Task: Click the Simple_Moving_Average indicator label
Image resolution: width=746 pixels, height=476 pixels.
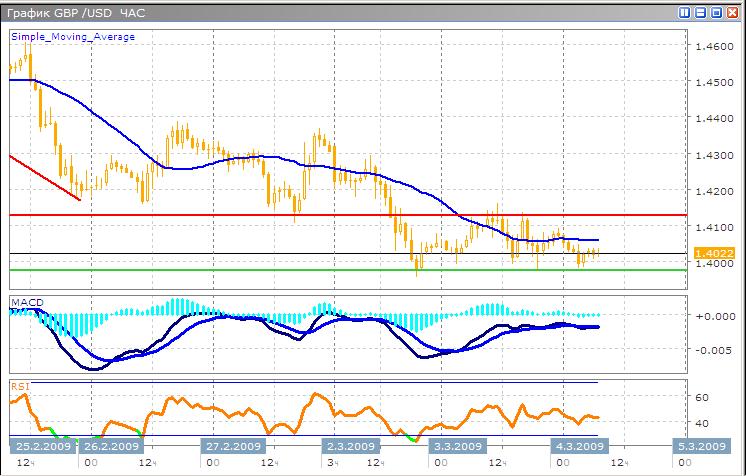Action: click(x=73, y=37)
